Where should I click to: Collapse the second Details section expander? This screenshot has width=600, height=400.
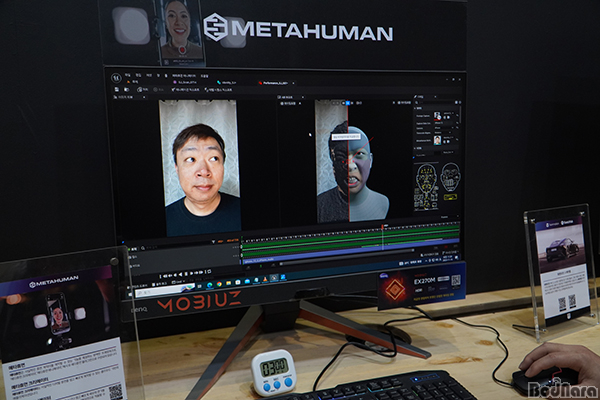click(x=415, y=148)
